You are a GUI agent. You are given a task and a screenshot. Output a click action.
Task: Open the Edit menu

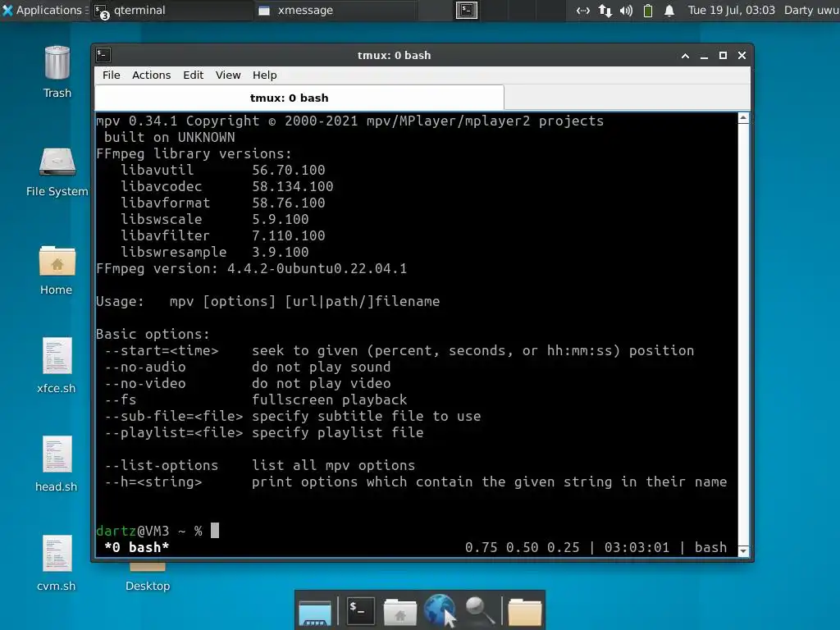pyautogui.click(x=193, y=75)
